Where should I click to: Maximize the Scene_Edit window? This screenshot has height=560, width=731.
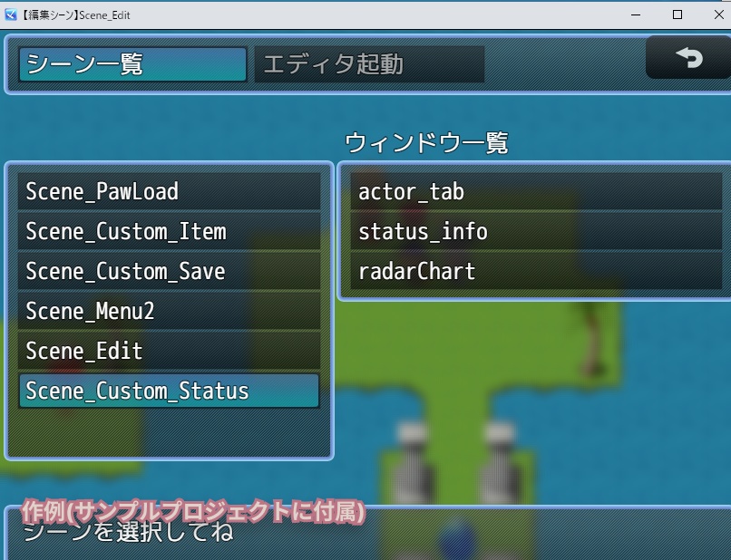(676, 14)
